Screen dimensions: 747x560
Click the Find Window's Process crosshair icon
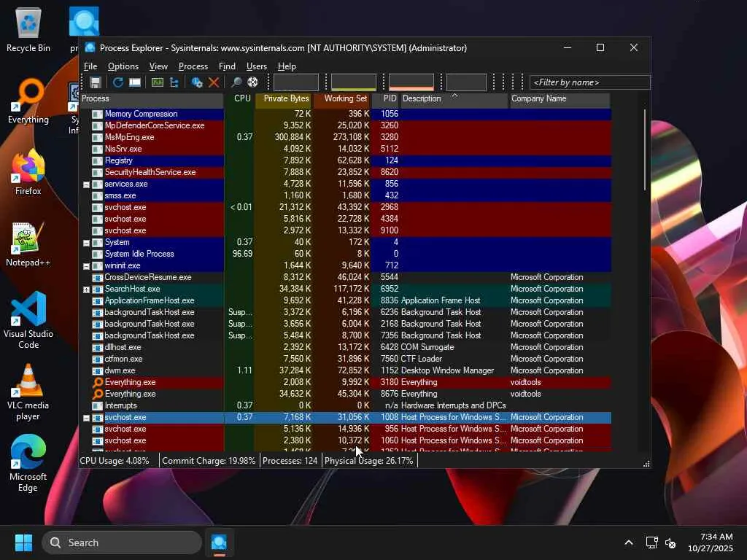pos(253,82)
